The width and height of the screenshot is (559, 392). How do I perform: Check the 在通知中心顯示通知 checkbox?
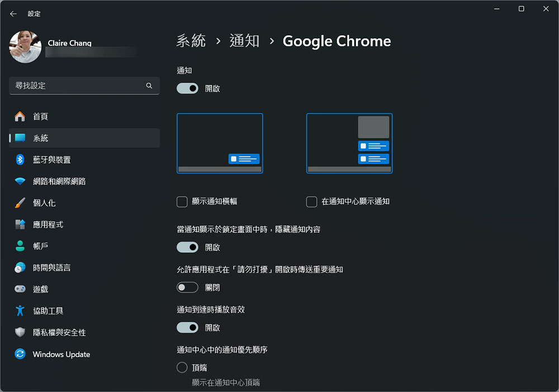[311, 202]
